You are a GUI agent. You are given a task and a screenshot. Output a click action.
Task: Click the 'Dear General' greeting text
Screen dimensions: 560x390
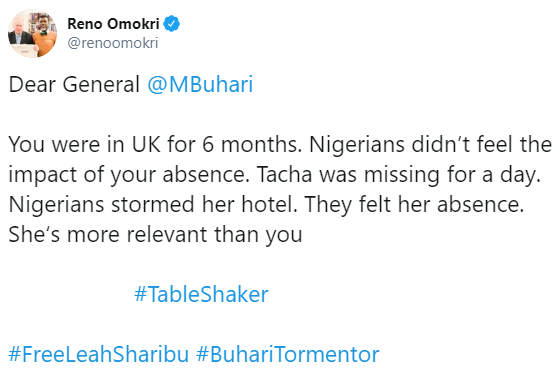pyautogui.click(x=74, y=85)
